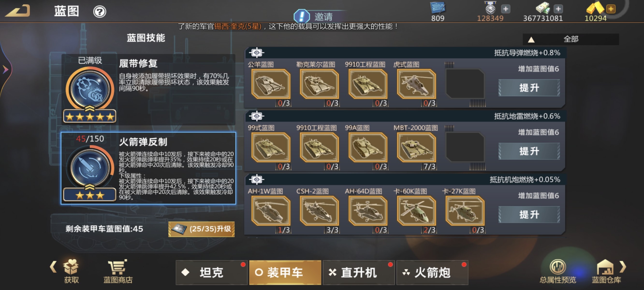This screenshot has height=290, width=644.
Task: Switch to the 坦克 tab
Action: 212,272
